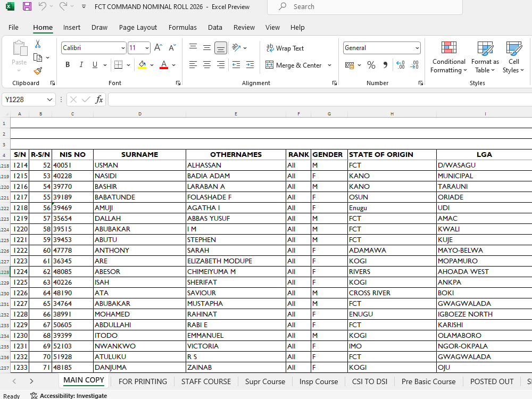Click the Paste clipboard icon

tap(20, 48)
